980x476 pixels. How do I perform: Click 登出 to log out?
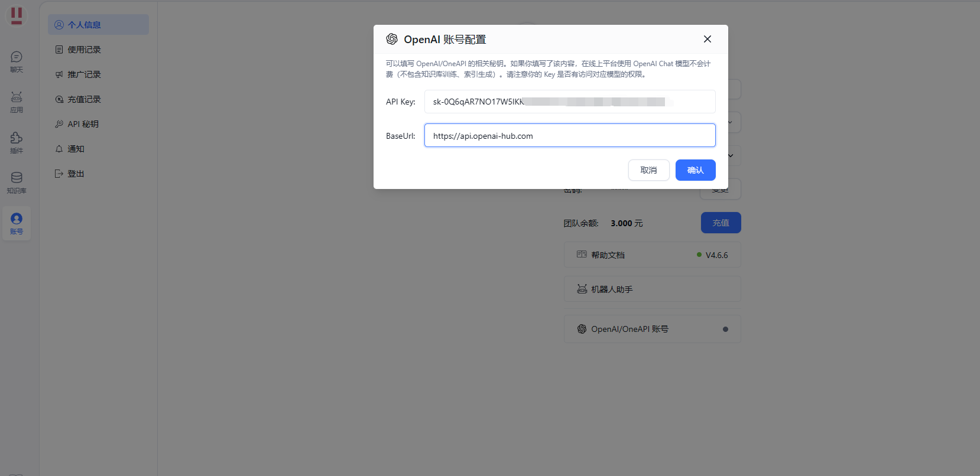[x=98, y=174]
